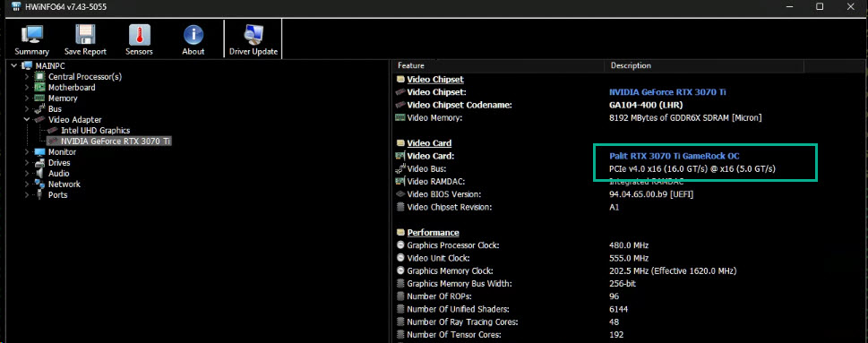Click the Intel UHD Graphics card icon

point(53,131)
